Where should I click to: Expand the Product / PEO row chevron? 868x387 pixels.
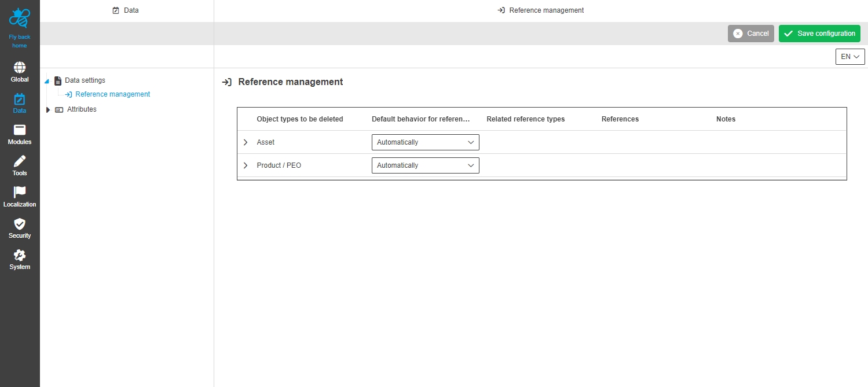coord(246,165)
